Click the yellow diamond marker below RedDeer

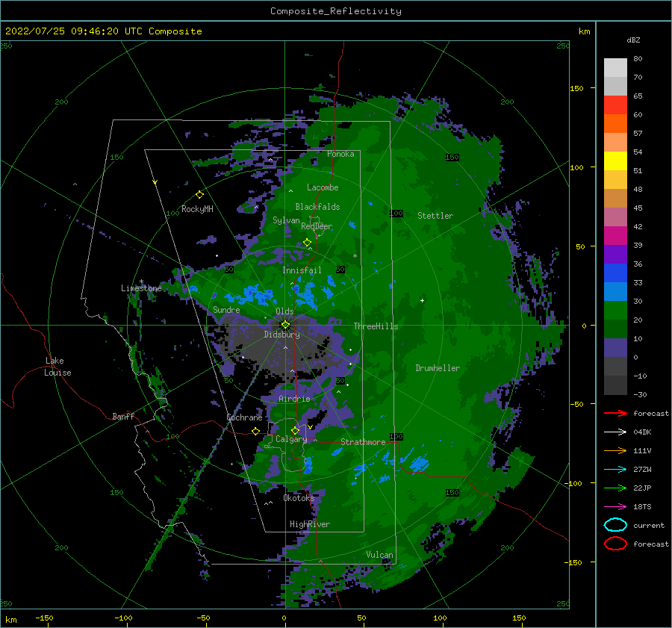(x=307, y=243)
